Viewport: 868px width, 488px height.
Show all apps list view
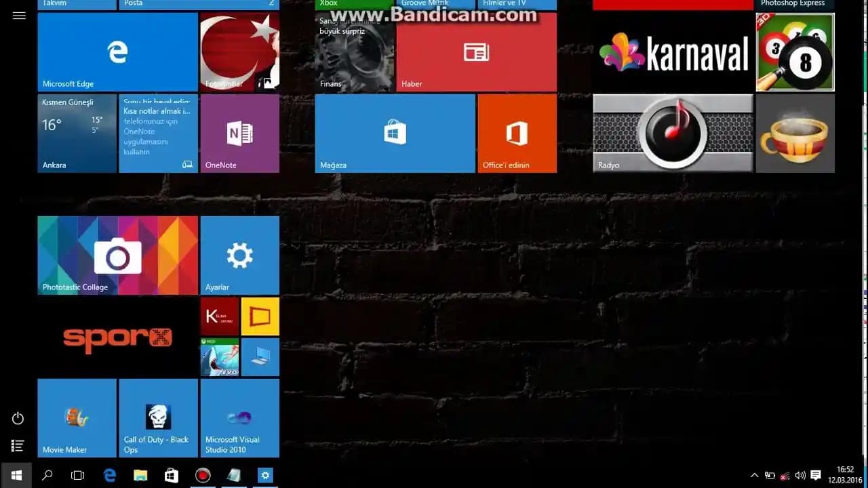[x=18, y=445]
